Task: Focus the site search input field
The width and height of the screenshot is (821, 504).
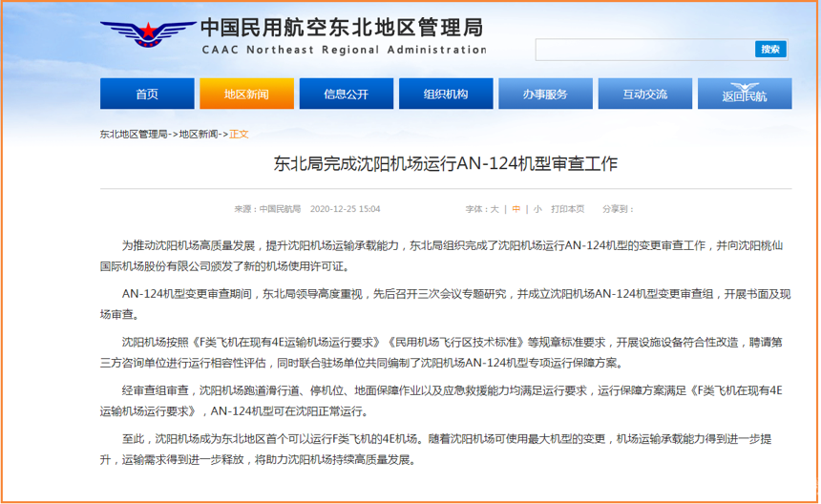Action: pyautogui.click(x=644, y=50)
